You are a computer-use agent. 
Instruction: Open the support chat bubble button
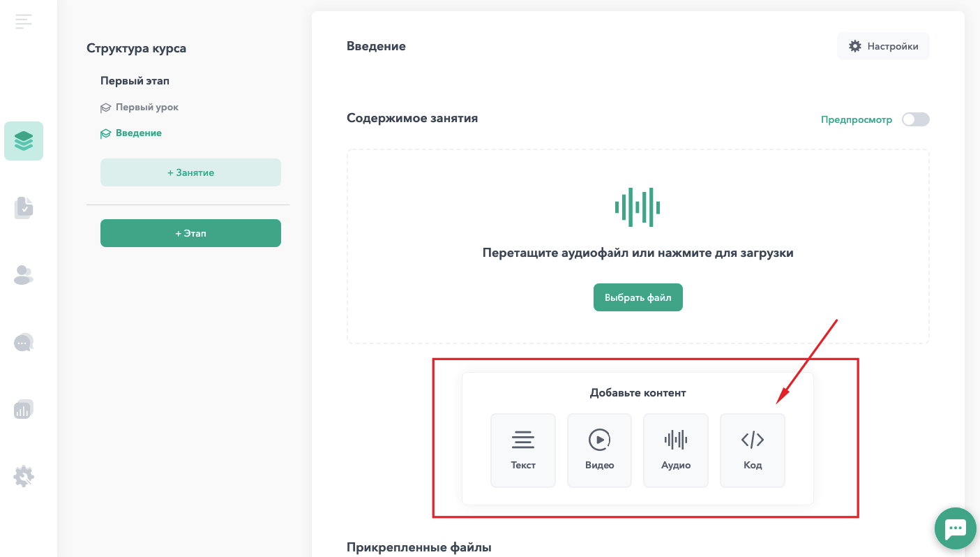955,530
